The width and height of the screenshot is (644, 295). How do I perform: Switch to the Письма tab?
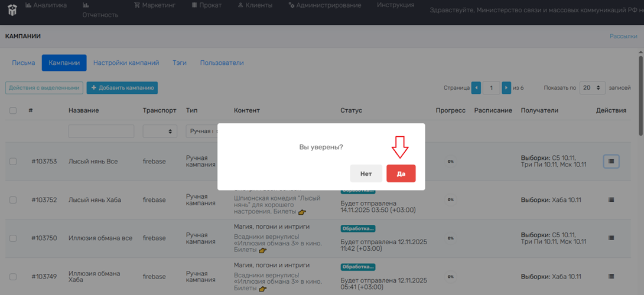24,63
